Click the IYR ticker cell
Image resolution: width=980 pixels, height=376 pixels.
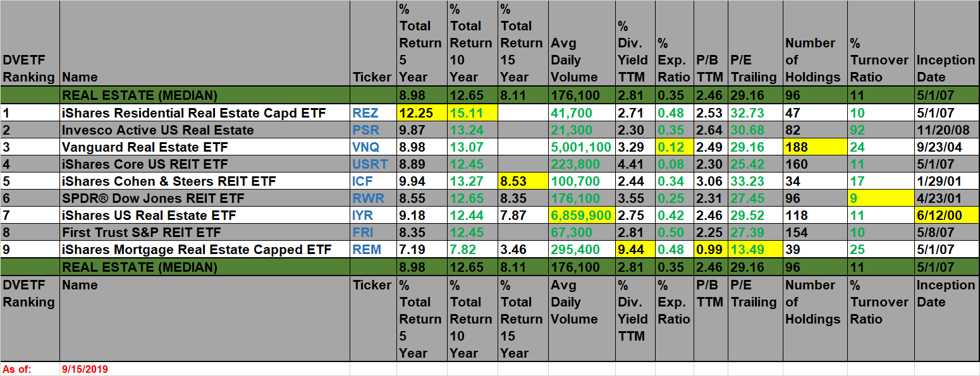pos(373,215)
